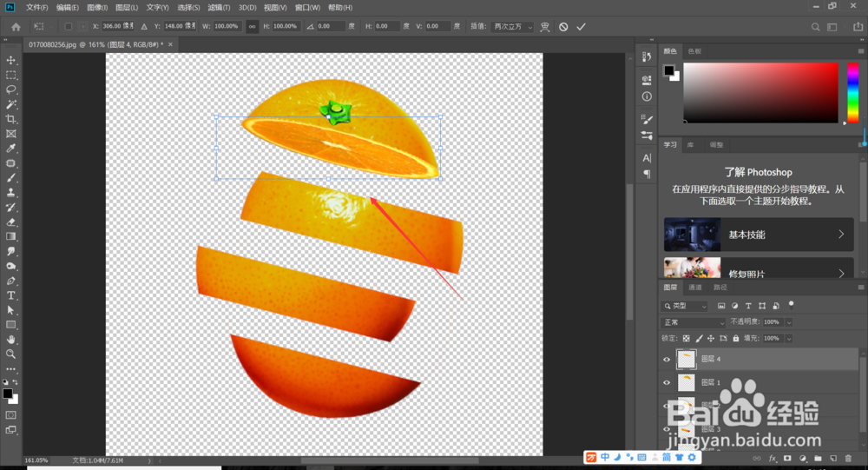Toggle relative positioning triangle button

[144, 27]
